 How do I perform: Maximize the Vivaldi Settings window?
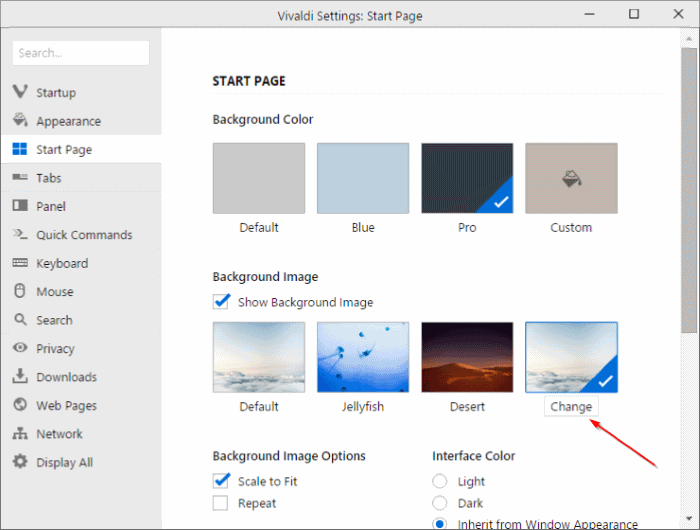coord(634,14)
